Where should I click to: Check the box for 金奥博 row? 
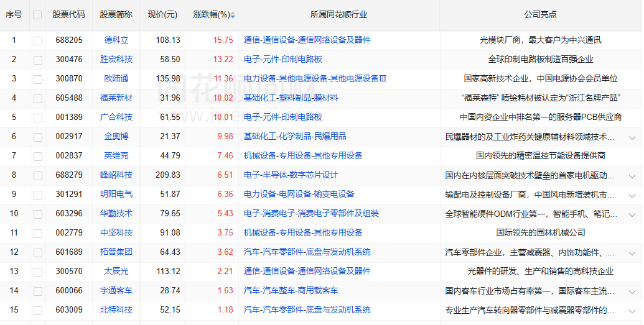(x=38, y=137)
